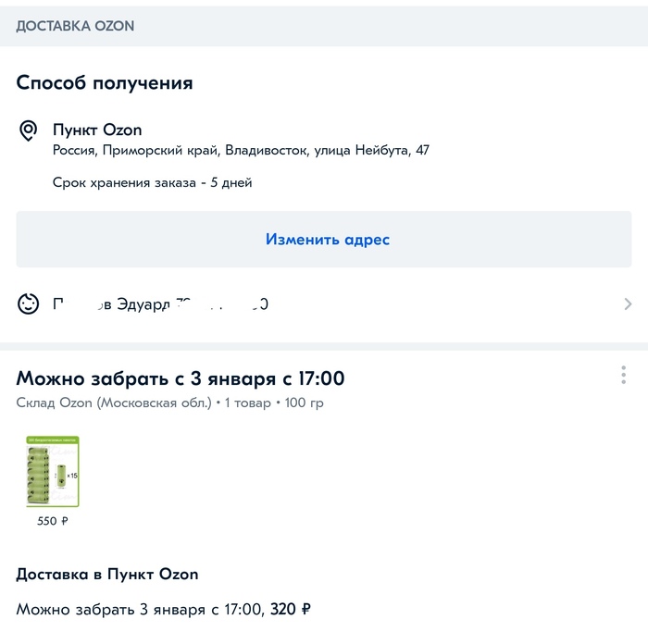
Task: Click the Срок хранения заказа text
Action: click(153, 182)
